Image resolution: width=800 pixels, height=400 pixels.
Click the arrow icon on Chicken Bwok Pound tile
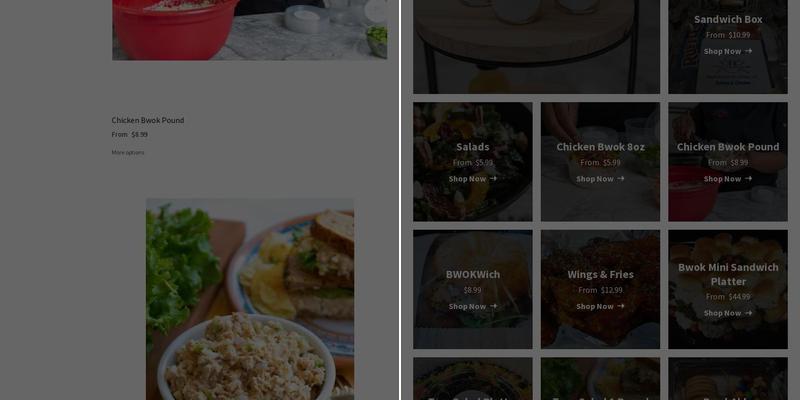(x=748, y=179)
